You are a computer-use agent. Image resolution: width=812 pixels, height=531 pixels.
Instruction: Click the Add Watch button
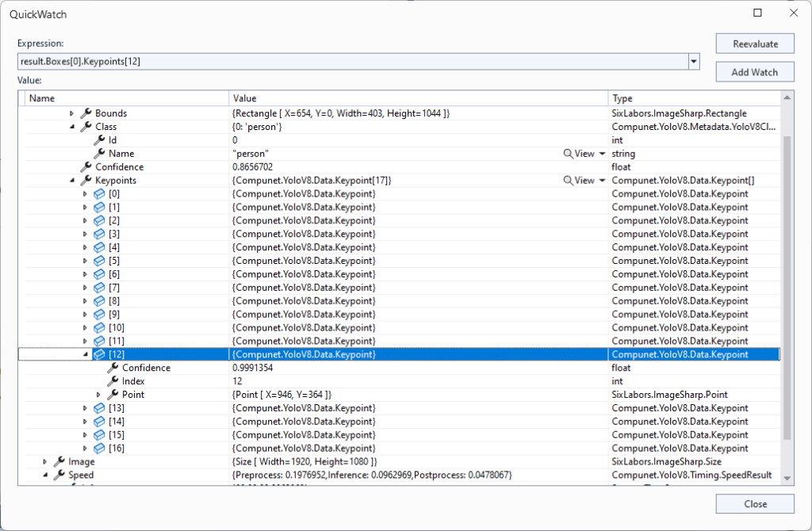(754, 72)
